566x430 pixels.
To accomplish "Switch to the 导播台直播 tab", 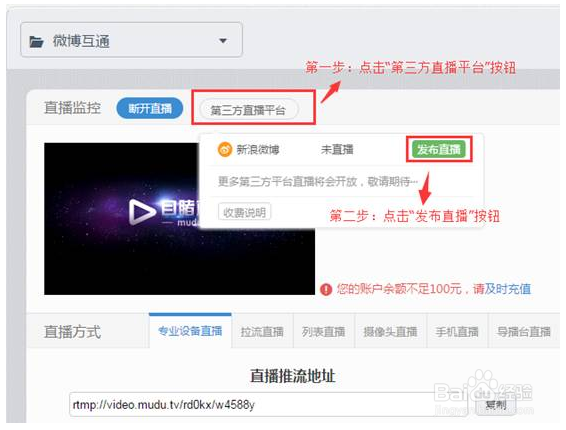I will click(523, 331).
